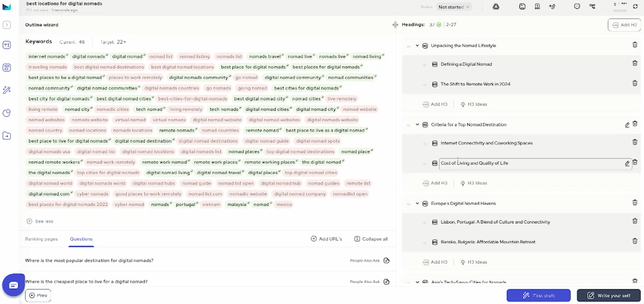Toggle the 'vietnam' keyword chip
Image resolution: width=644 pixels, height=304 pixels.
coord(211,204)
